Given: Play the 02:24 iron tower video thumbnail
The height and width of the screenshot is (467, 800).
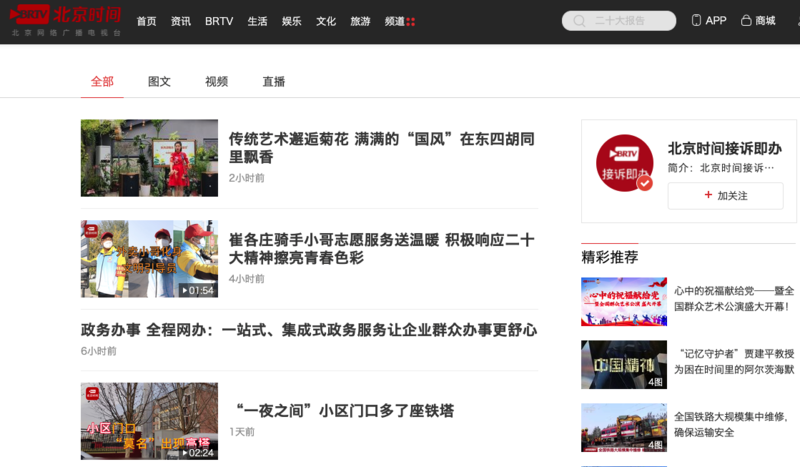Looking at the screenshot, I should point(149,421).
